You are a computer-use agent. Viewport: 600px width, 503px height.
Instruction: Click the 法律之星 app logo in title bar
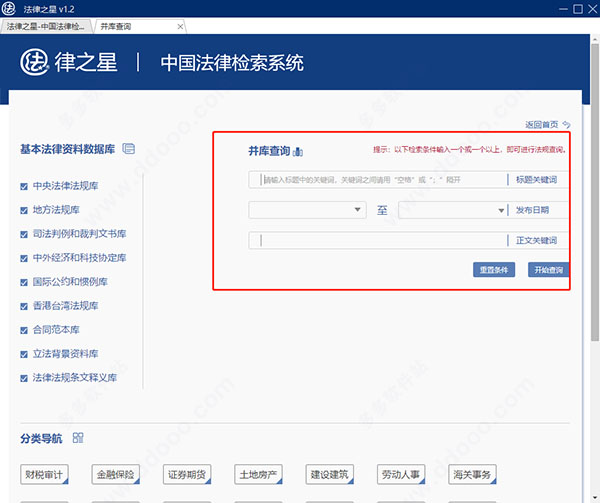point(8,8)
